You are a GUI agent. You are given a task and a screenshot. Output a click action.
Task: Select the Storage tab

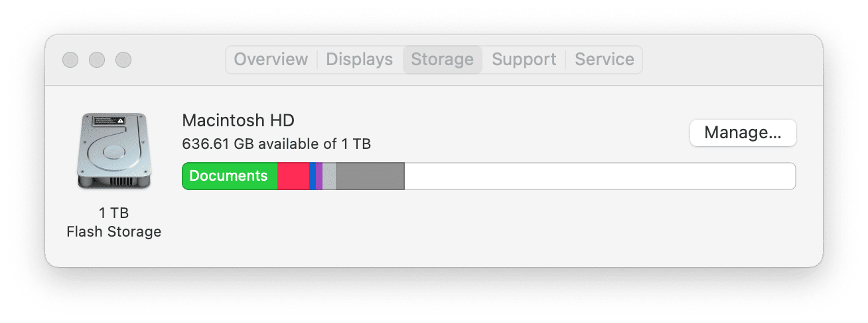442,59
